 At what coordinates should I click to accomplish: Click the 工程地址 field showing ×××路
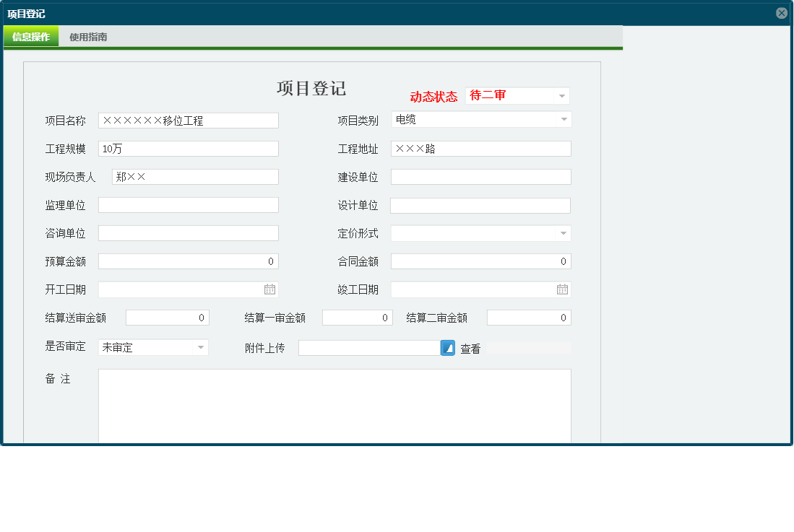point(480,148)
